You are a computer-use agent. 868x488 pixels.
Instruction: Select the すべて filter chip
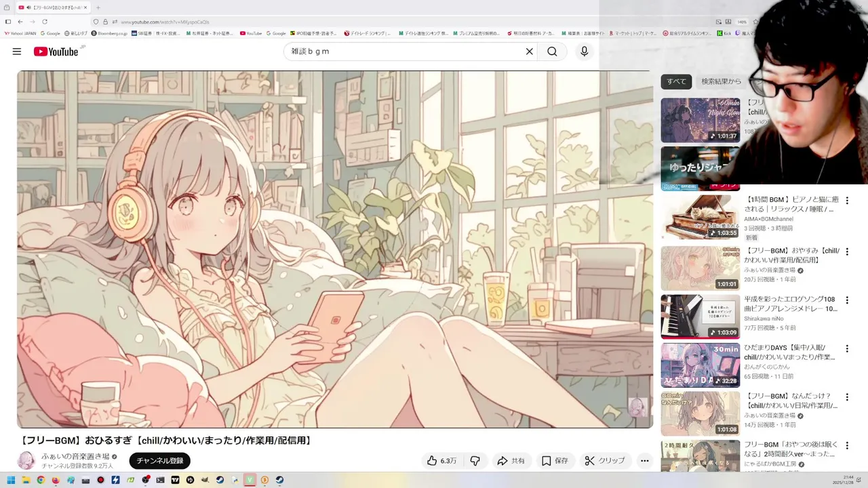pos(676,81)
